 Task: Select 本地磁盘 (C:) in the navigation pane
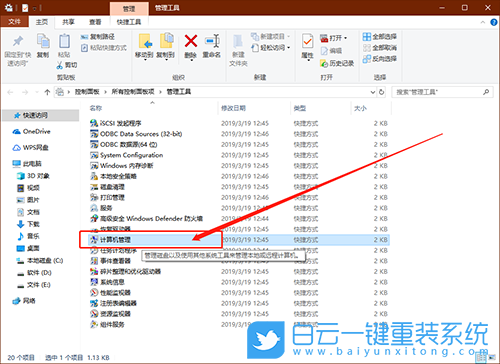tap(40, 260)
